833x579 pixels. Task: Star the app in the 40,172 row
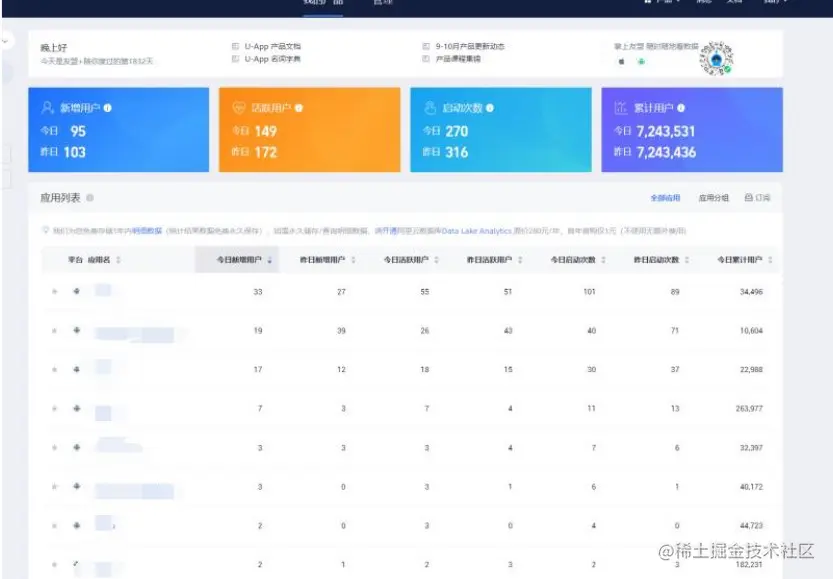(x=54, y=487)
